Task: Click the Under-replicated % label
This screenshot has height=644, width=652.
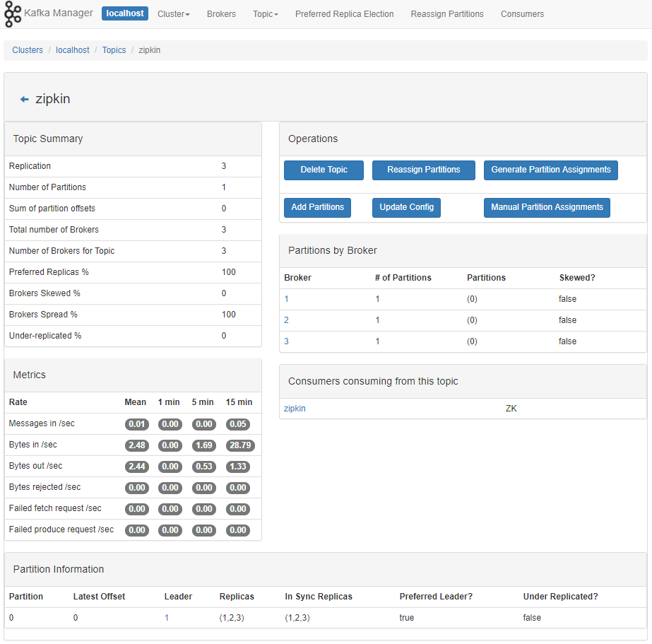Action: 45,336
